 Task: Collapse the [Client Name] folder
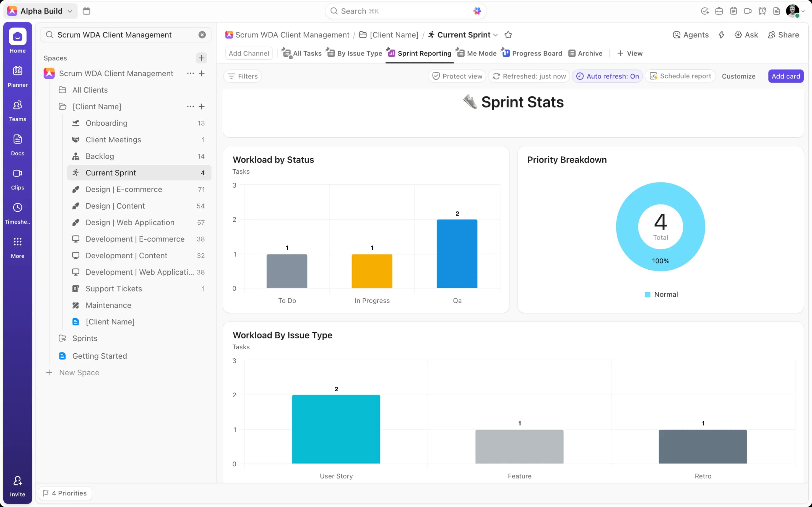click(63, 107)
